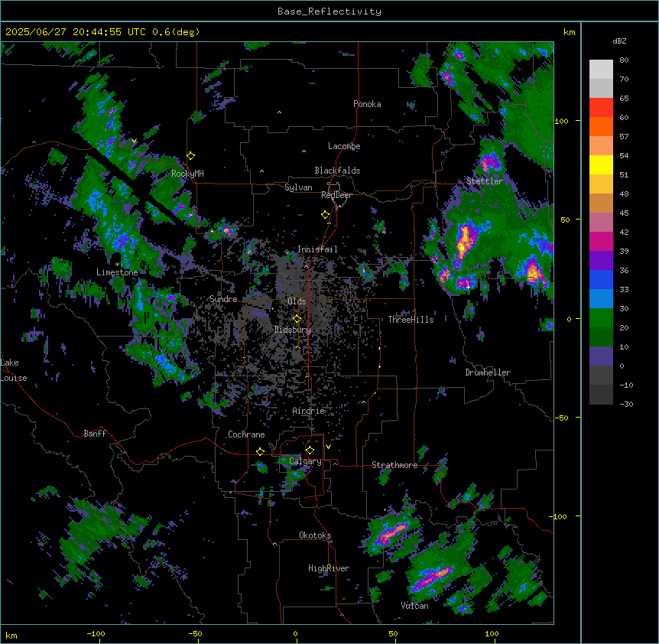The image size is (659, 644).
Task: Click the yellow V marker northwest of RockyMH
Action: click(134, 141)
